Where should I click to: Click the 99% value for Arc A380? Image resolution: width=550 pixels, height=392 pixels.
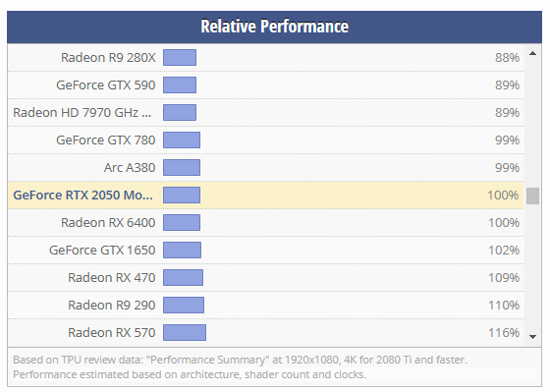click(x=507, y=167)
